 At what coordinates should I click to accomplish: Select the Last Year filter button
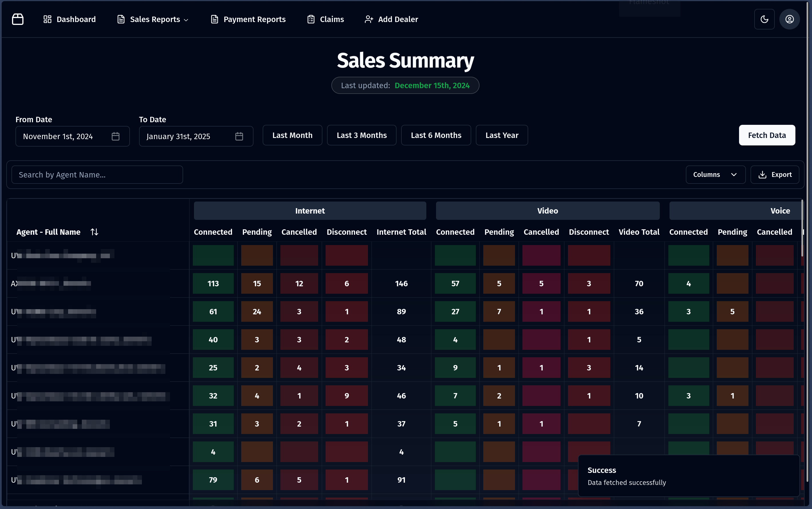(502, 135)
